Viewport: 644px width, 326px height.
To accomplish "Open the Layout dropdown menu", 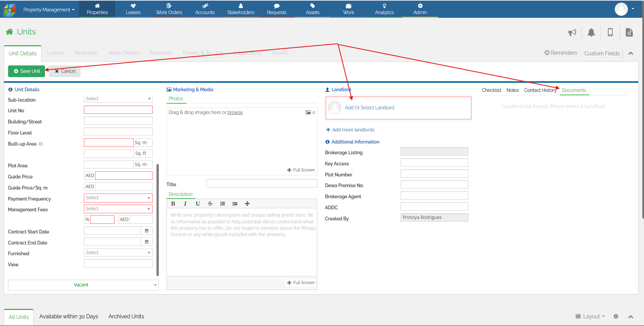I will [590, 316].
